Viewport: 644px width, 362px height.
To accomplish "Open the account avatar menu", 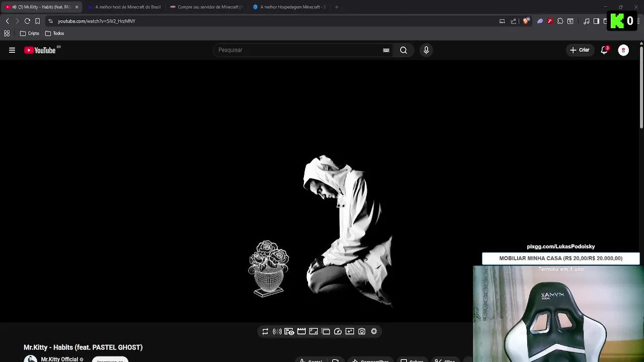I will pos(623,50).
